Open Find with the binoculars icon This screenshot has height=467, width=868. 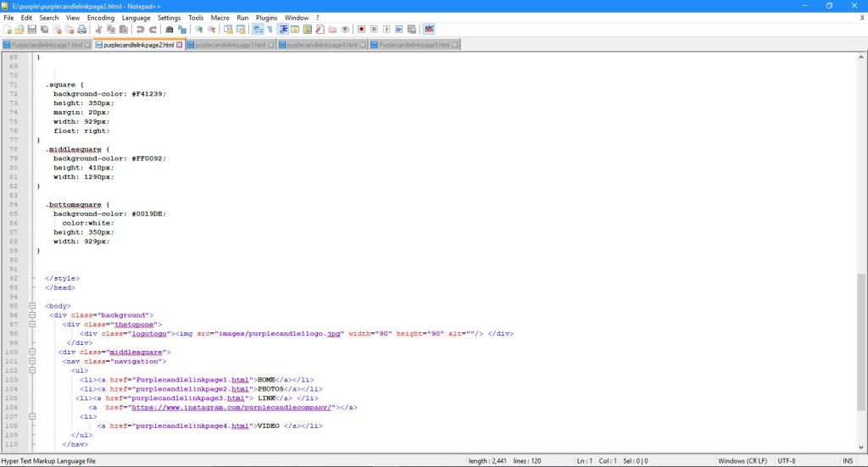click(x=170, y=29)
